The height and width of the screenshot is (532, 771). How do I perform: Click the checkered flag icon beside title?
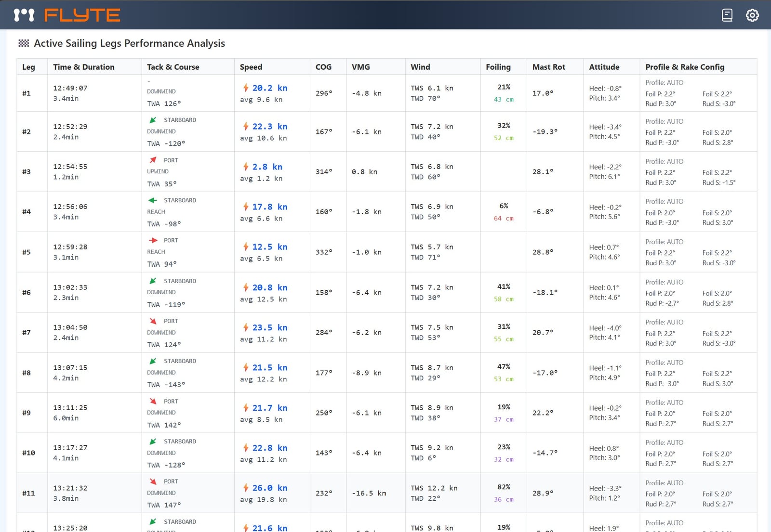click(24, 43)
